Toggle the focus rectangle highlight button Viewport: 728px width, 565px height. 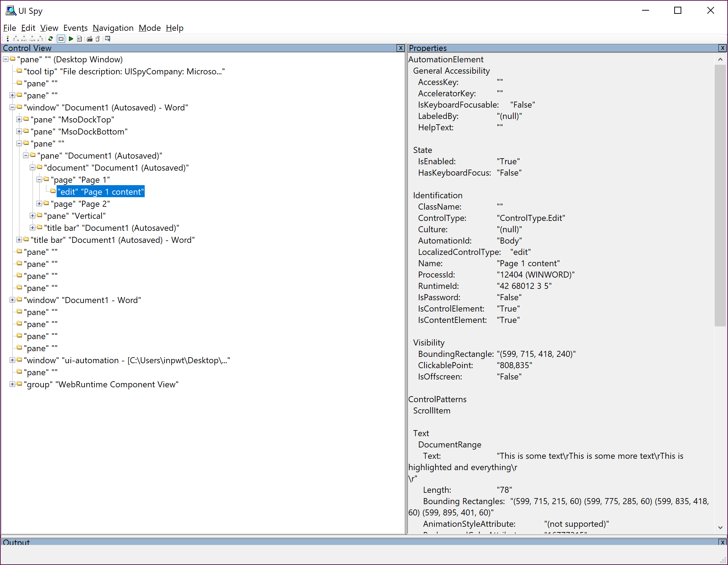pyautogui.click(x=61, y=39)
